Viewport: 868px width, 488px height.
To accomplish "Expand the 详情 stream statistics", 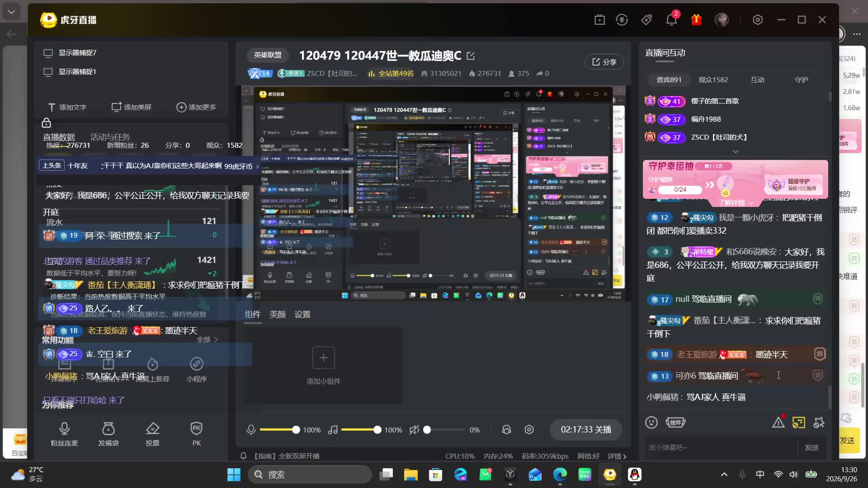I will (x=617, y=456).
